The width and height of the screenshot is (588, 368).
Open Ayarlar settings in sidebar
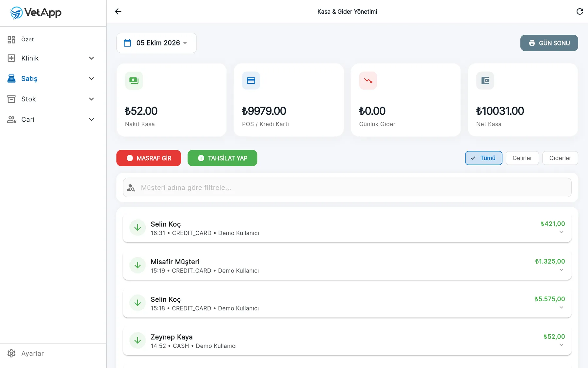coord(52,353)
